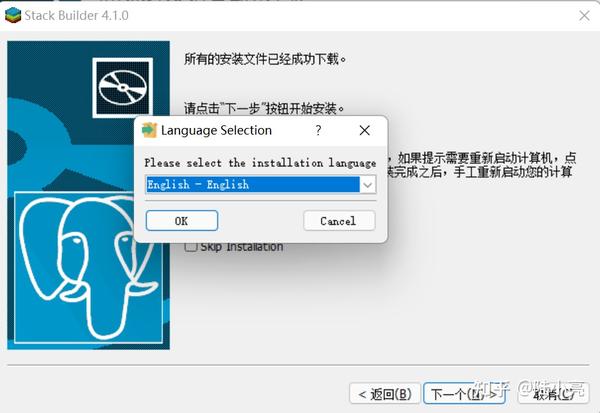The height and width of the screenshot is (413, 600).
Task: Close the Stack Builder 4.1.0 window
Action: (584, 16)
